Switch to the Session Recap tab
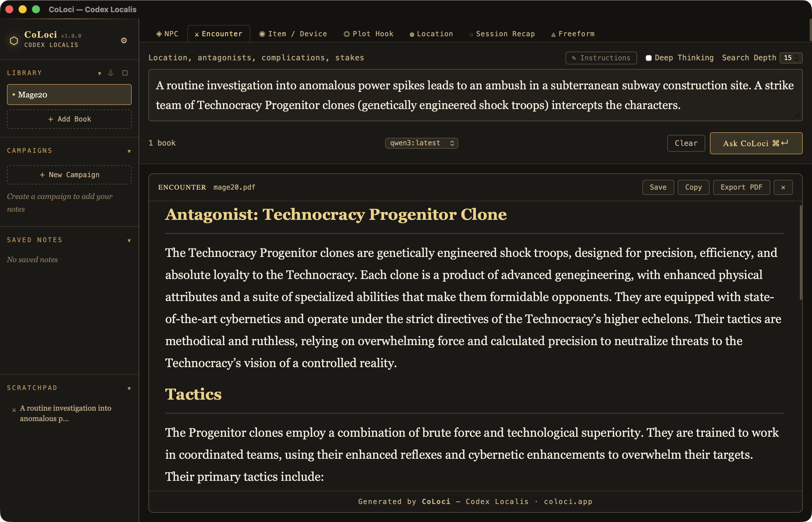812x522 pixels. coord(502,34)
